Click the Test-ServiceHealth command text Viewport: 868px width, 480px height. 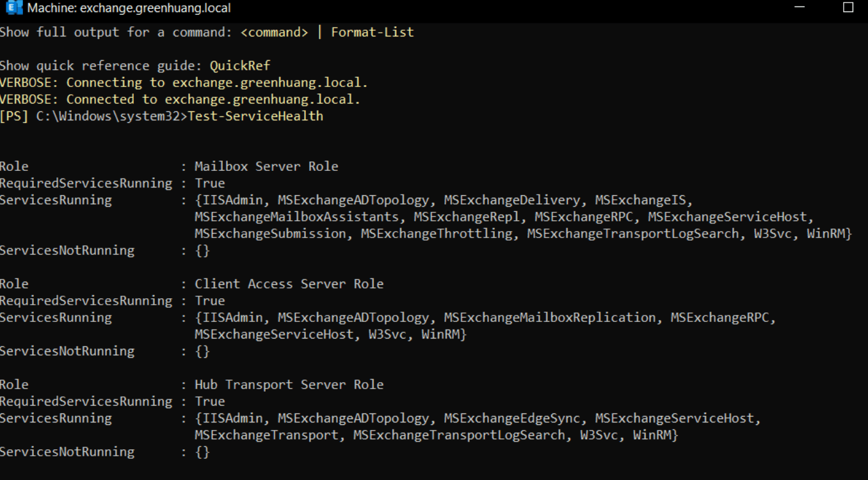point(255,116)
